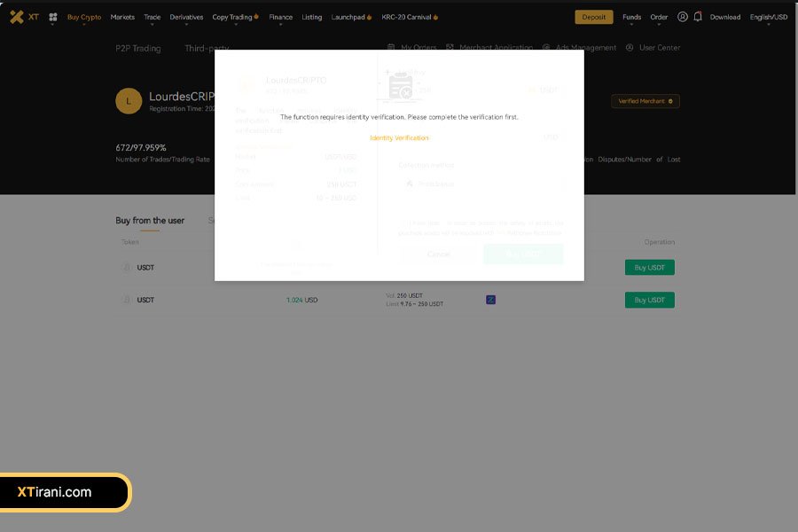Viewport: 798px width, 532px height.
Task: Expand the Derivatives menu
Action: pyautogui.click(x=186, y=17)
